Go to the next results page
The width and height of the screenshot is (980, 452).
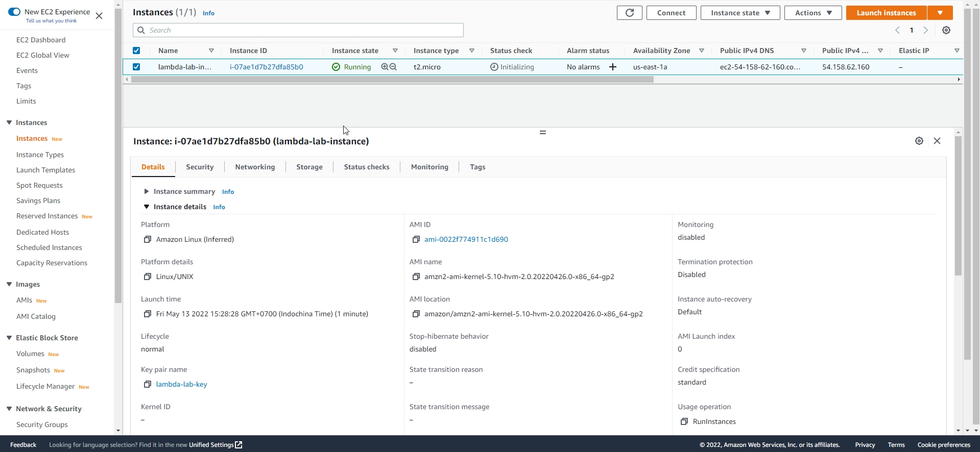pyautogui.click(x=925, y=30)
